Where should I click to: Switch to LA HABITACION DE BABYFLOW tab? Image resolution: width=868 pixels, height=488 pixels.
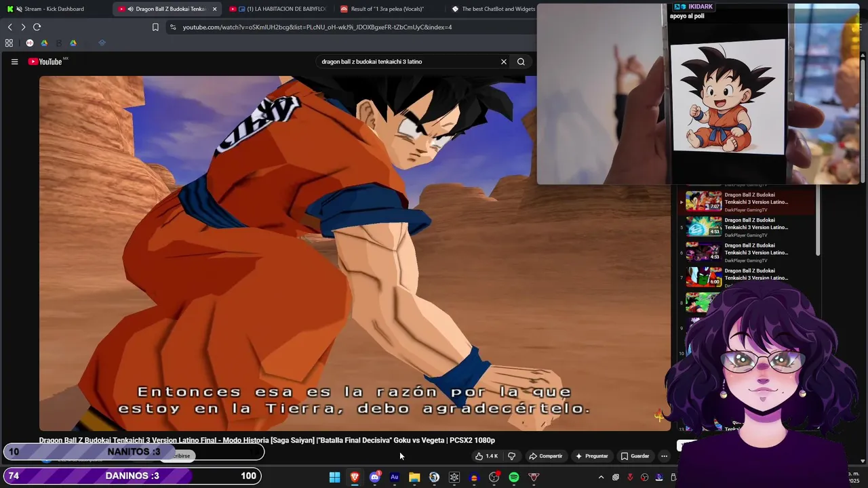tap(278, 9)
